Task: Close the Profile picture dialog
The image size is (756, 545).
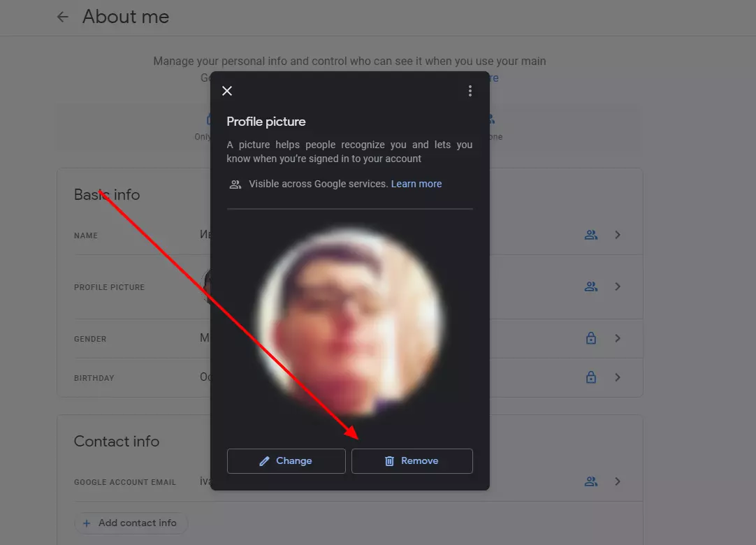Action: point(227,91)
